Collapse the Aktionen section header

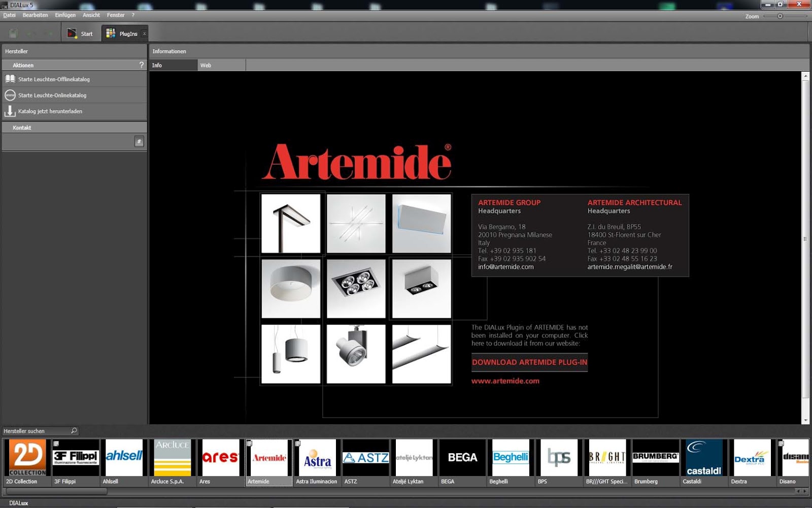coord(74,65)
